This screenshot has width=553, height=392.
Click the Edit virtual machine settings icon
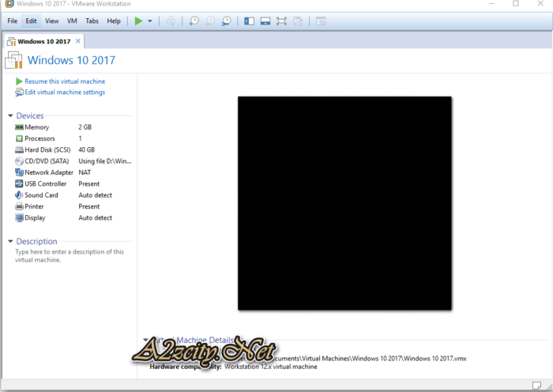pyautogui.click(x=19, y=92)
